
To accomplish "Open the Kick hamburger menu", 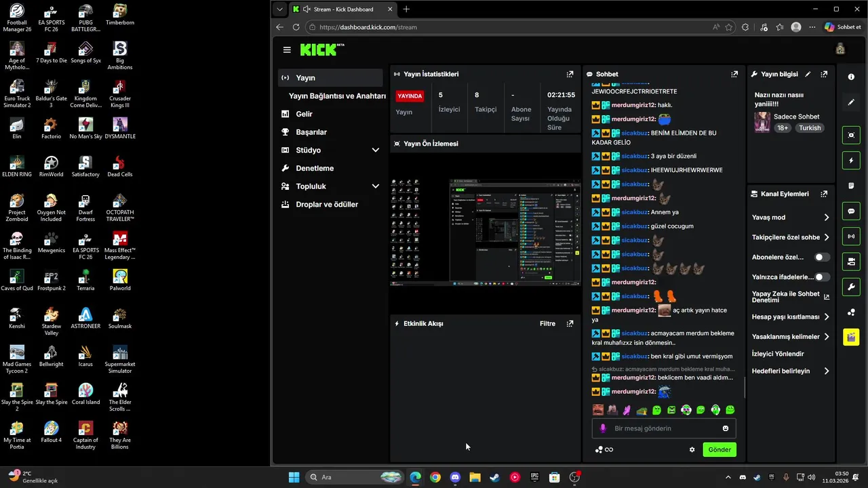I will point(287,49).
